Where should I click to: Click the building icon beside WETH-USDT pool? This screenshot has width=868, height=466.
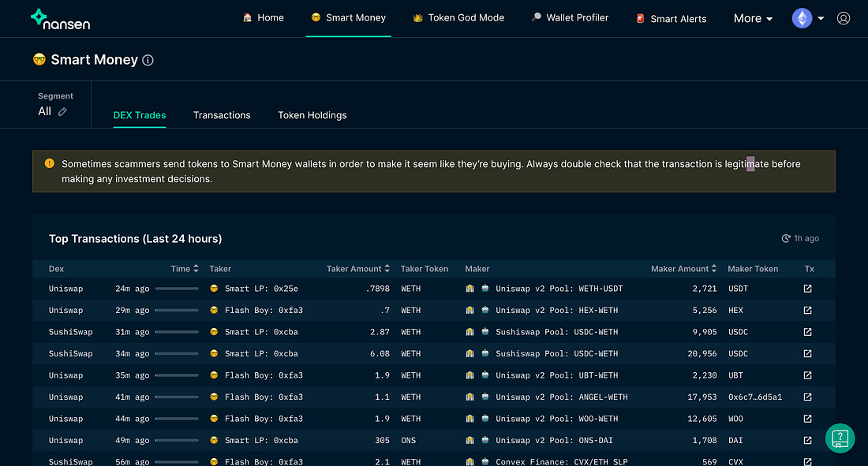[x=470, y=289]
